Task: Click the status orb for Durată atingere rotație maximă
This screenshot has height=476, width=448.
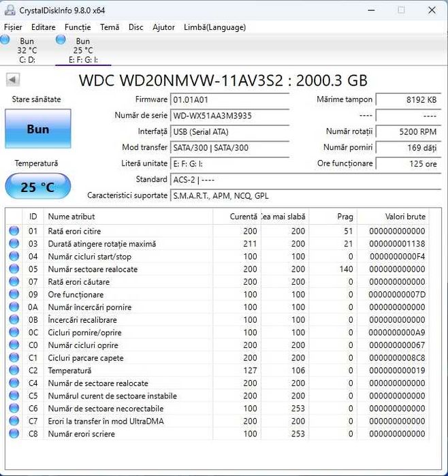Action: [14, 244]
